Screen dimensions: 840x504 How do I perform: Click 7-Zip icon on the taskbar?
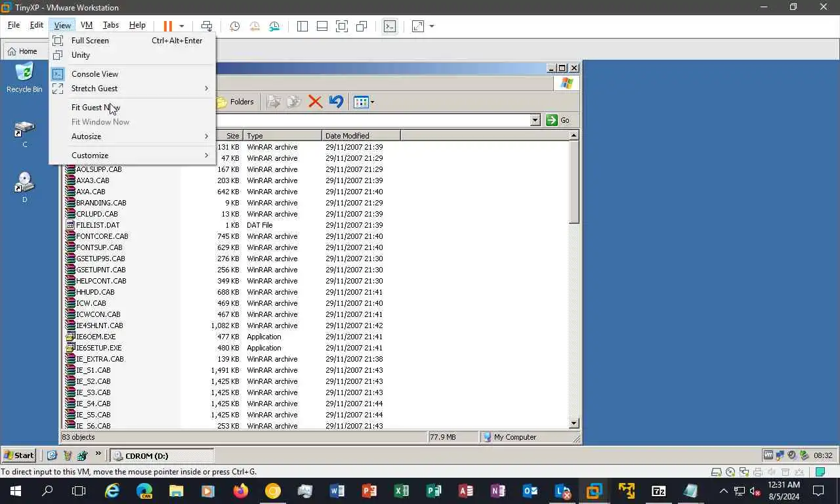point(659,490)
